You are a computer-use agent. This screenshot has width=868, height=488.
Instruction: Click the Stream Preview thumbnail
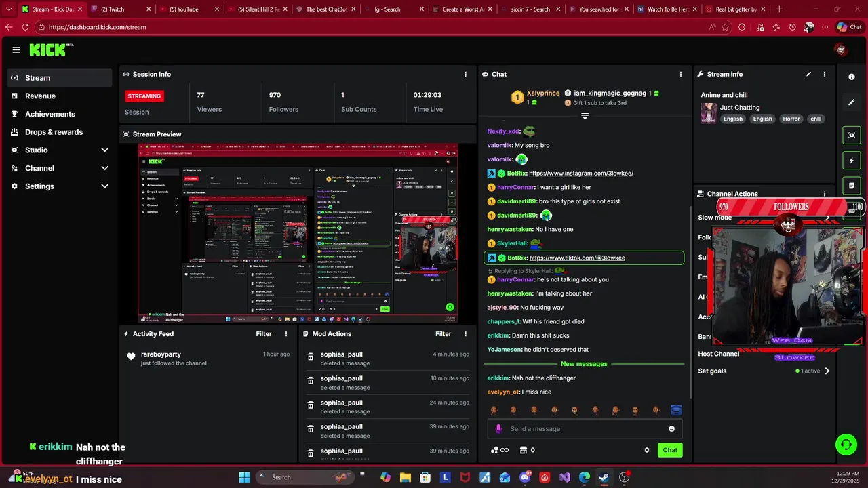(298, 234)
